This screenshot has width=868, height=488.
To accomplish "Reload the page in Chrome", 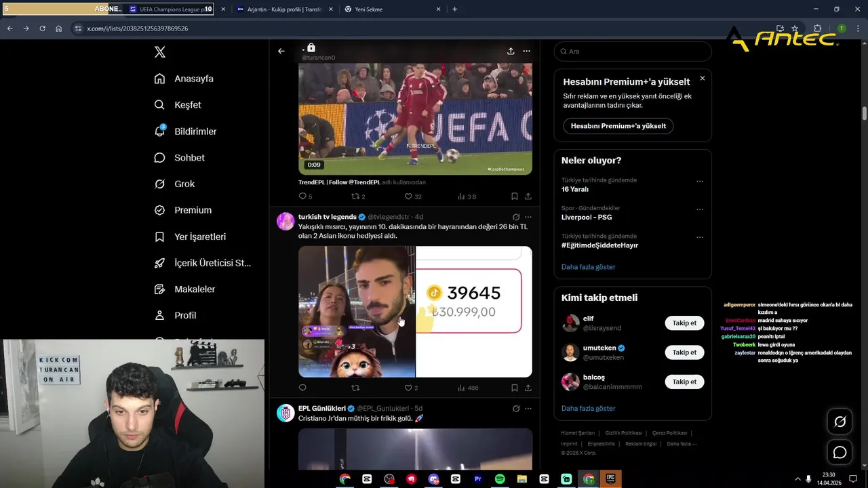I will click(x=42, y=28).
